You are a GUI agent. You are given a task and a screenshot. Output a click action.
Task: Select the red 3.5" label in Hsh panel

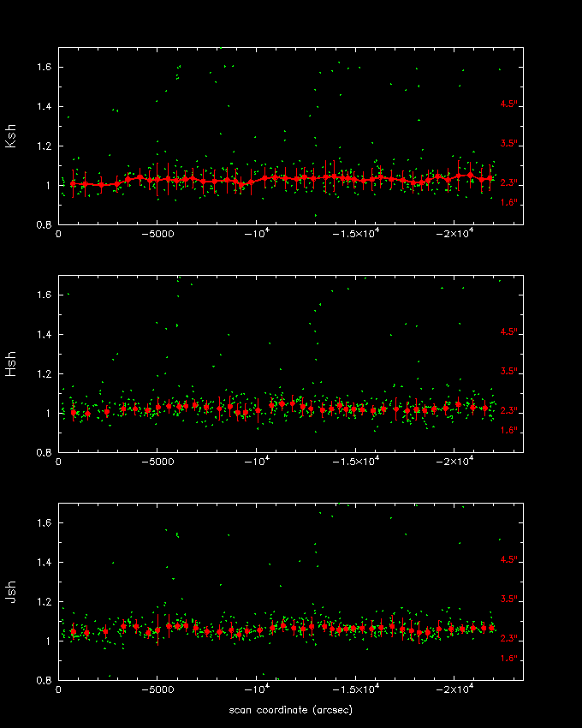[508, 372]
